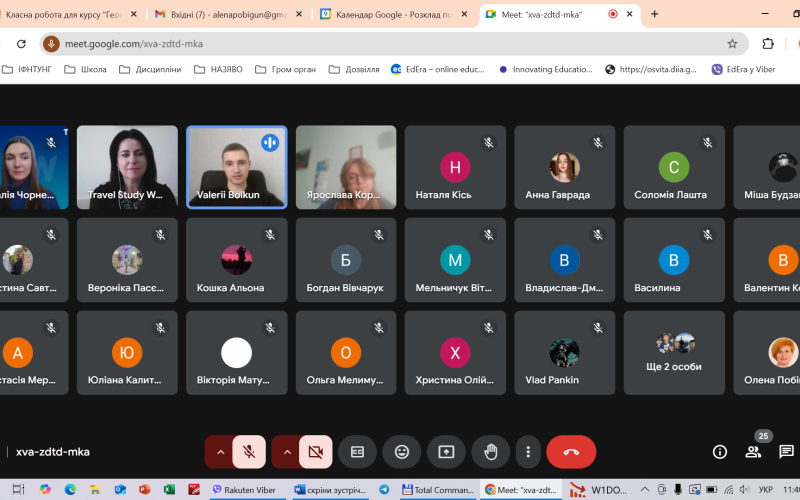Open the НАЗЯВО bookmarks folder
The height and width of the screenshot is (500, 800).
pos(218,69)
